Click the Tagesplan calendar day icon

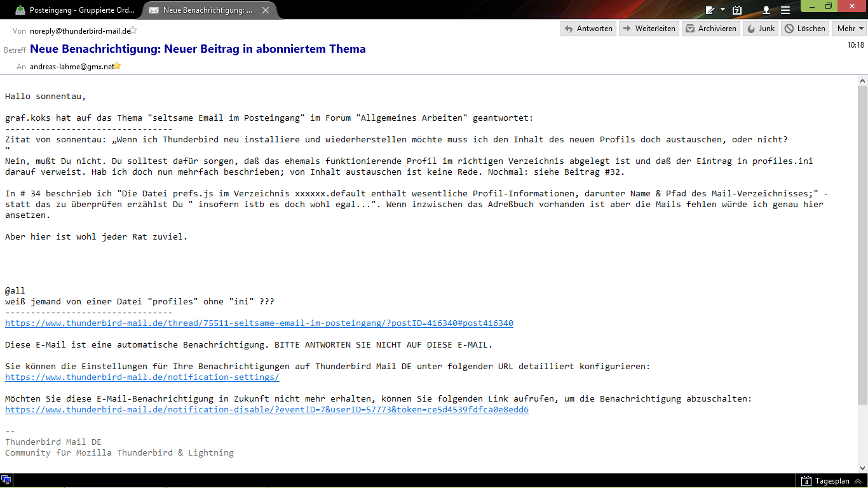806,481
